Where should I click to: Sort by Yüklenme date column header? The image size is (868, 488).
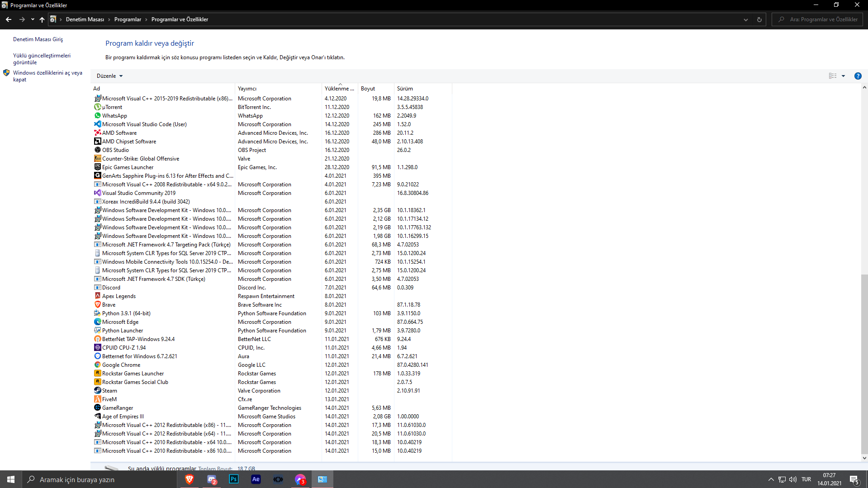[340, 89]
